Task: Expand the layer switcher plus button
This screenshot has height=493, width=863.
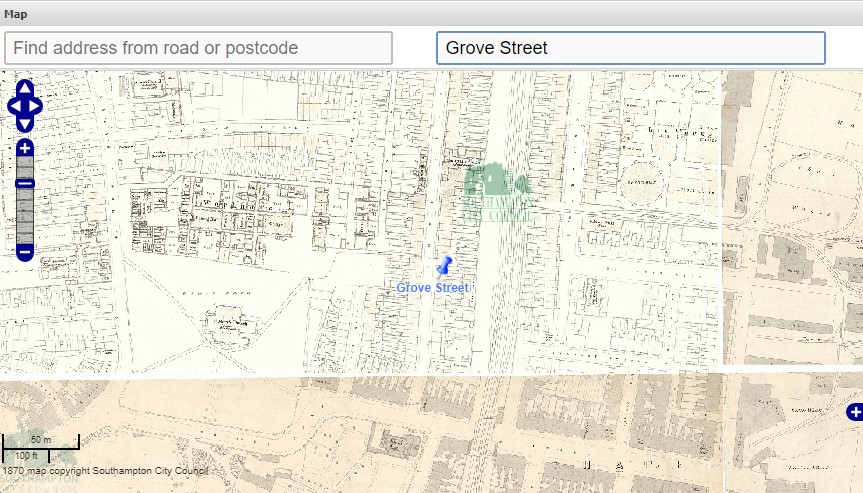Action: click(x=854, y=412)
